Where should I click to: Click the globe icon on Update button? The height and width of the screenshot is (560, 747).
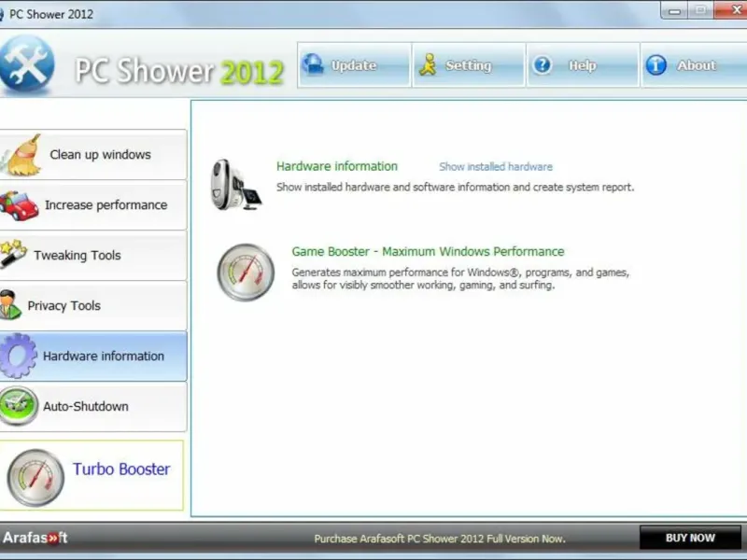pyautogui.click(x=313, y=64)
